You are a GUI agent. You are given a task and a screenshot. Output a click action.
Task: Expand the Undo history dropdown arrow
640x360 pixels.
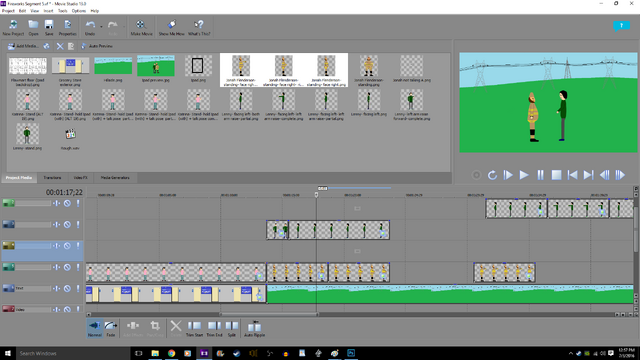101,27
